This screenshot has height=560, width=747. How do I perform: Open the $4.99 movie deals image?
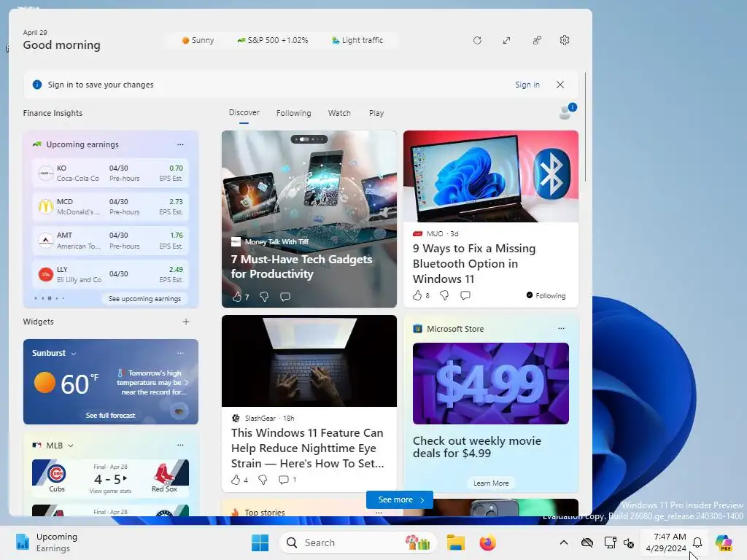coord(491,384)
